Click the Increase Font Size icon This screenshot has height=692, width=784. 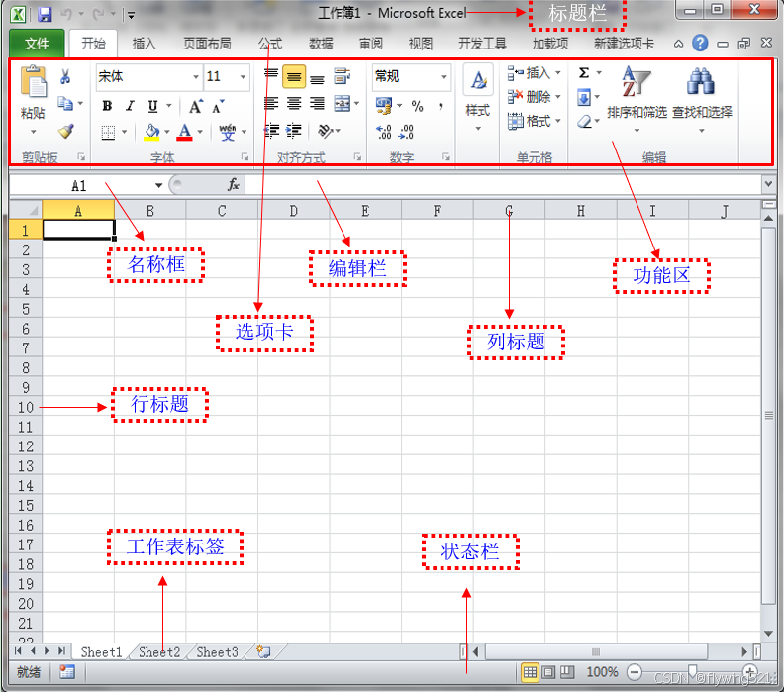[x=195, y=106]
